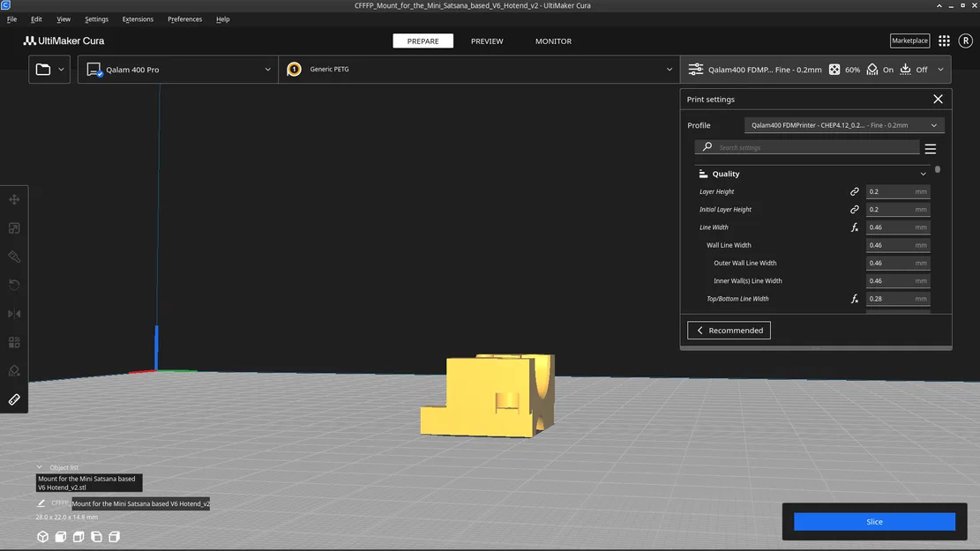Switch to the PREVIEW stage tab

[x=487, y=41]
